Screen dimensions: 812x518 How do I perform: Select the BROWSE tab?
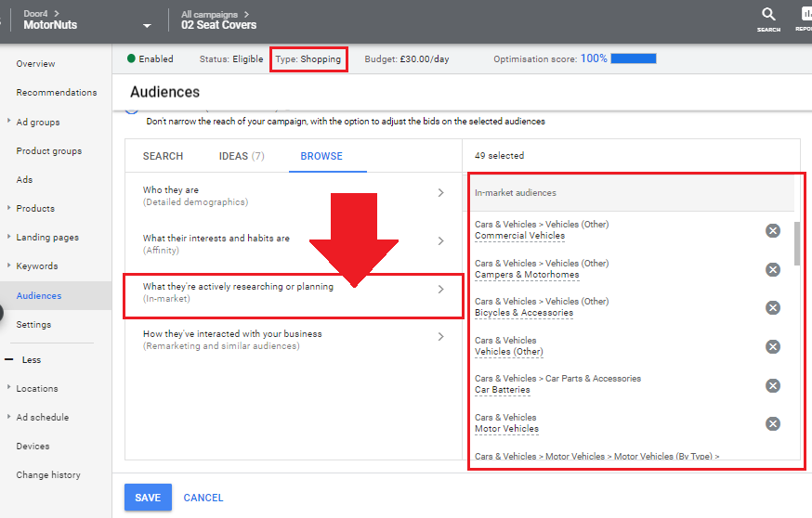(321, 156)
